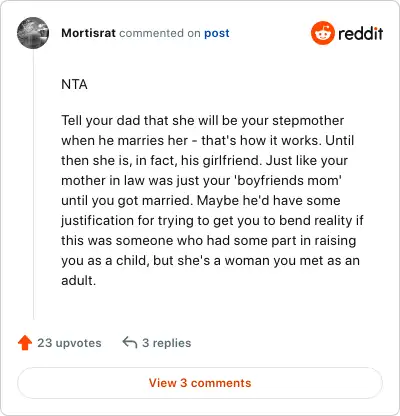
Task: Click the phrase "that's how it works"
Action: click(261, 140)
